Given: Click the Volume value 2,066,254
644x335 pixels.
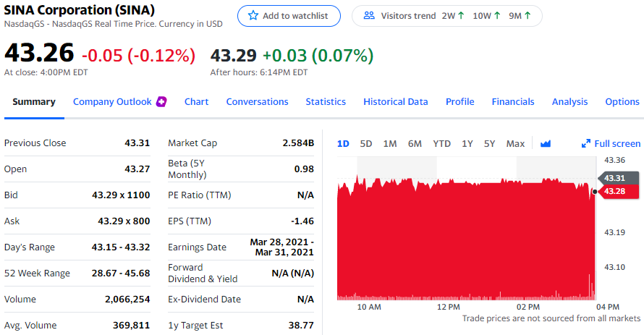Looking at the screenshot, I should 127,300.
